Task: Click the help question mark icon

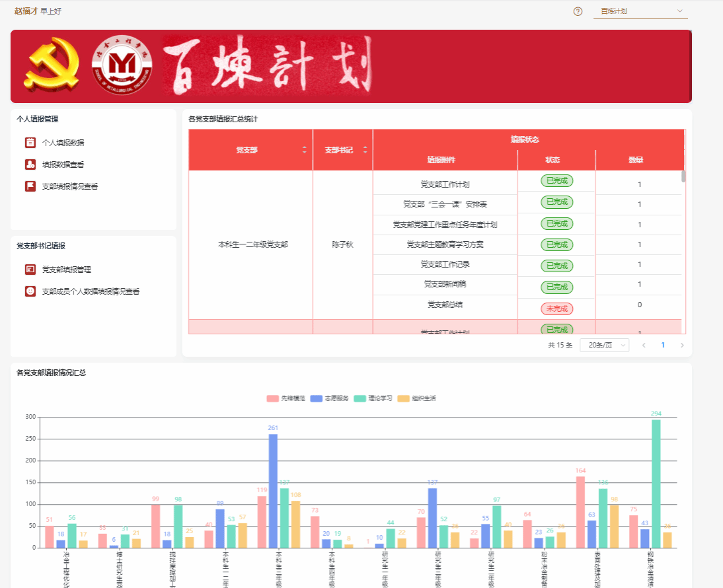Action: click(x=578, y=11)
